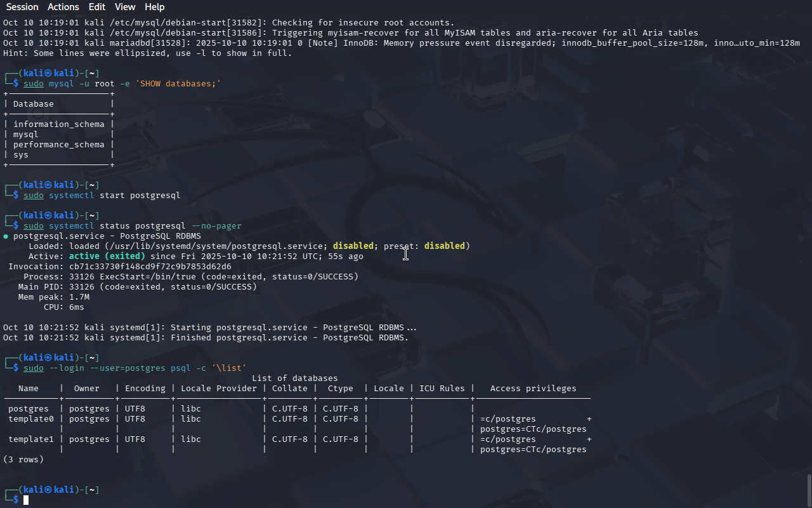Click the cursor block at the empty prompt
This screenshot has height=508, width=812.
tap(26, 500)
